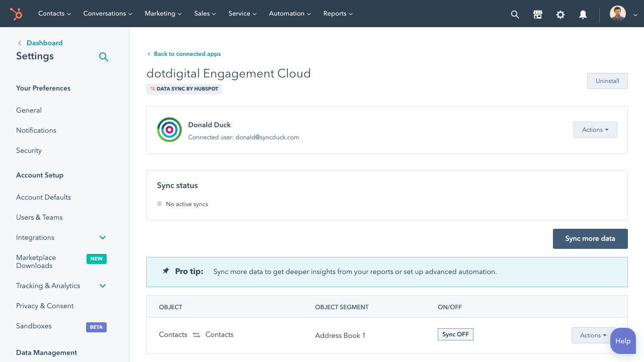Expand the Tracking & Analytics chevron

[102, 286]
